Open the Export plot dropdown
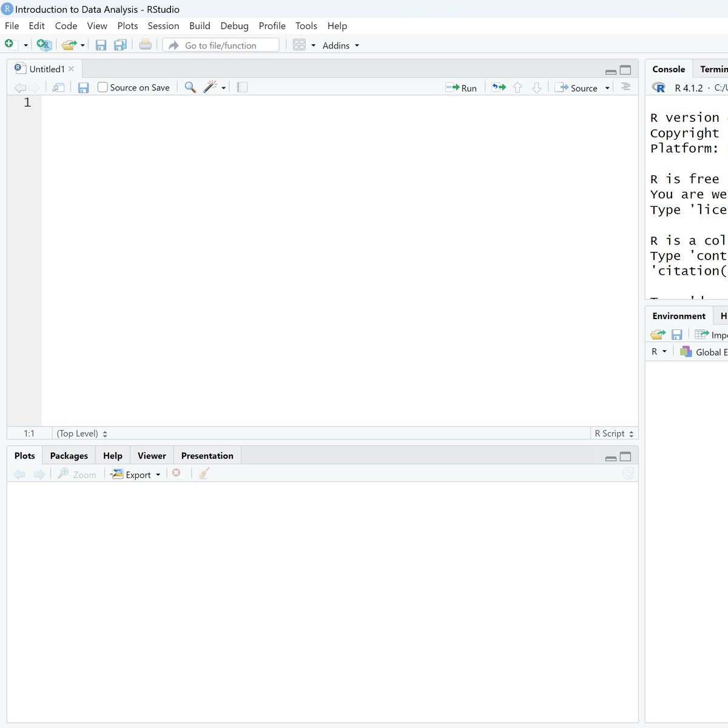 click(136, 474)
